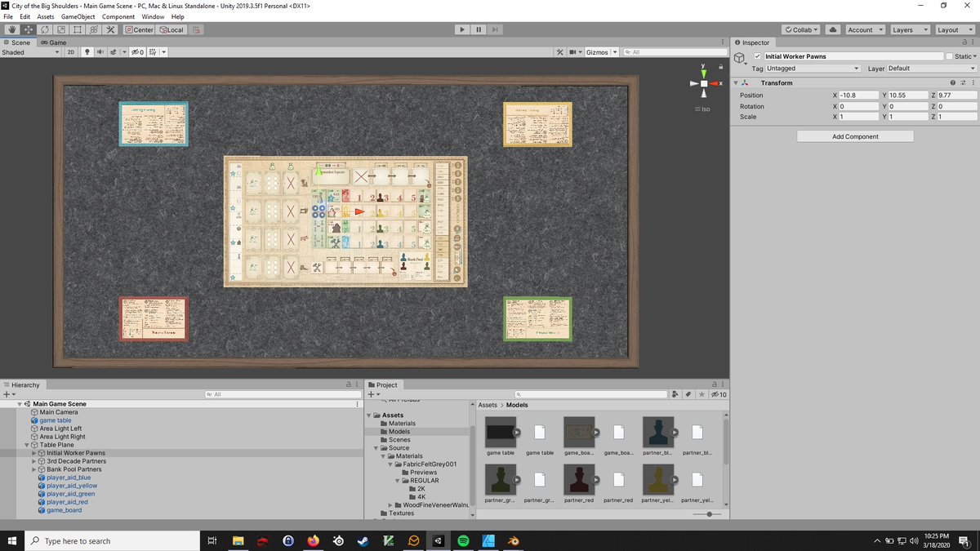Open the File menu
Image resolution: width=980 pixels, height=551 pixels.
point(9,16)
